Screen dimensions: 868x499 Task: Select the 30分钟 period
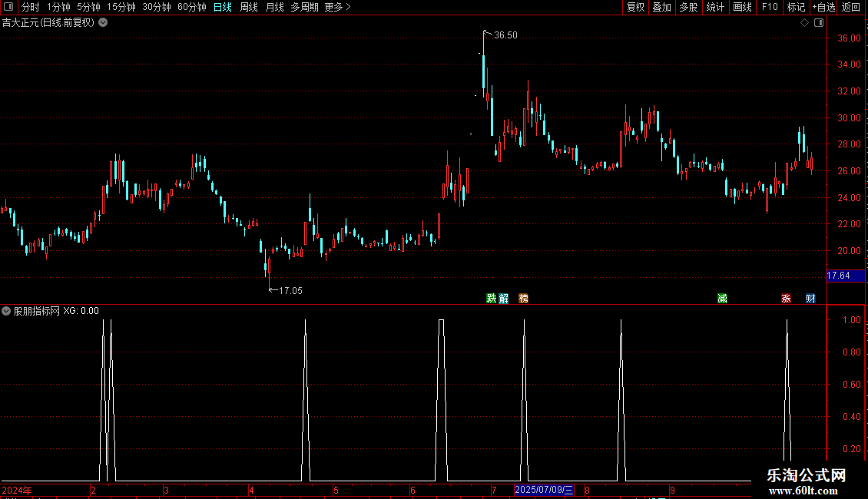[x=156, y=7]
